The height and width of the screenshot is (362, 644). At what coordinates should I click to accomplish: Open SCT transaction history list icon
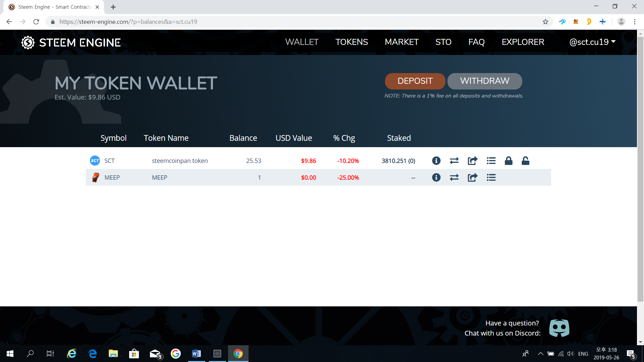click(491, 161)
